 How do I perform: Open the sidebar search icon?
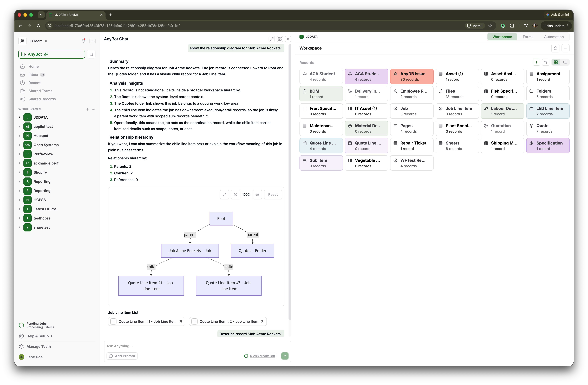(x=91, y=54)
